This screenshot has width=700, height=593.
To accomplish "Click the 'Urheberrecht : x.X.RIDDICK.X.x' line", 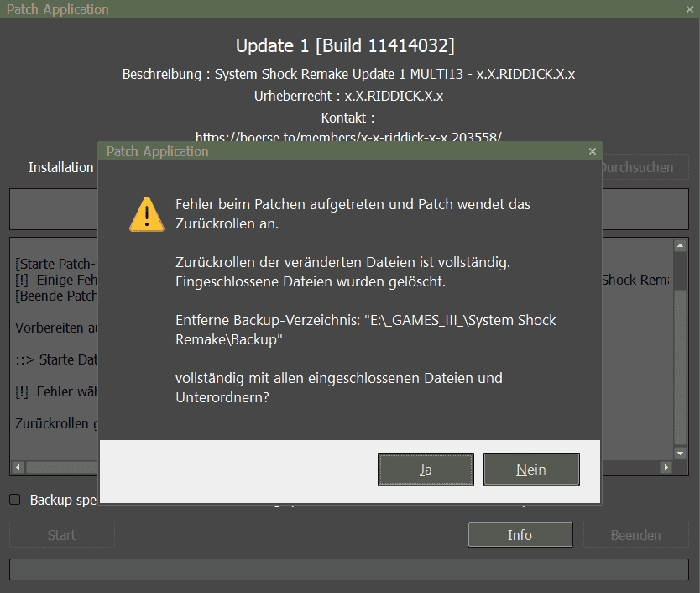I will click(x=348, y=96).
